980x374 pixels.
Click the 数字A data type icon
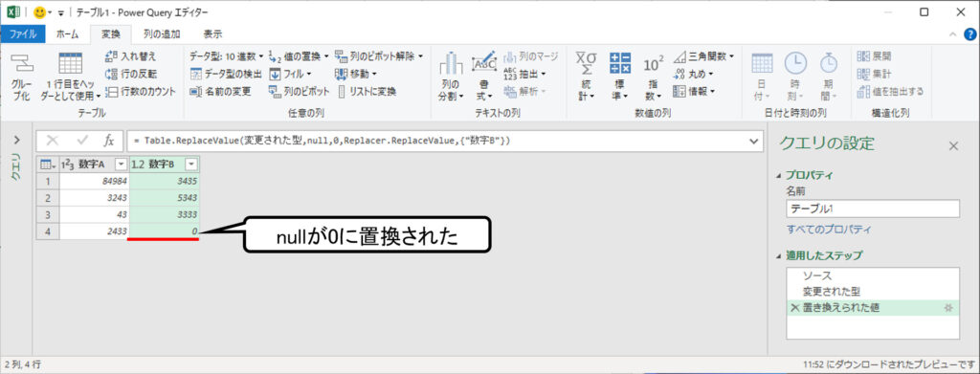tap(68, 165)
